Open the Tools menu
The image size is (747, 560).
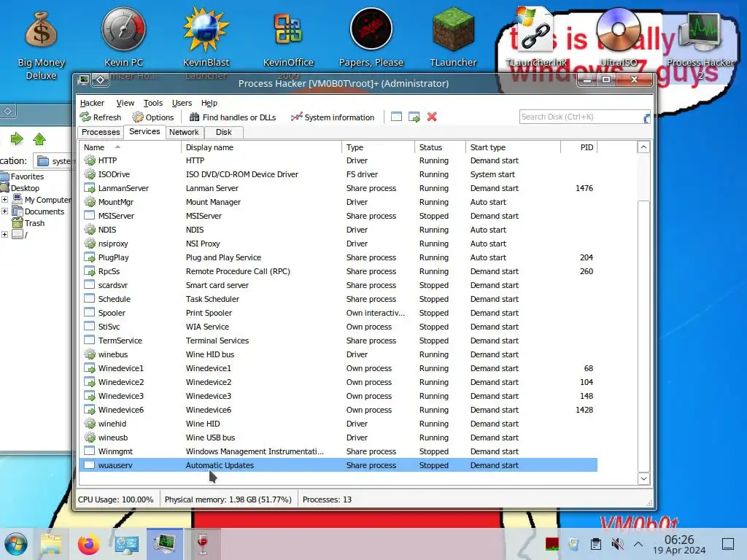click(x=153, y=103)
